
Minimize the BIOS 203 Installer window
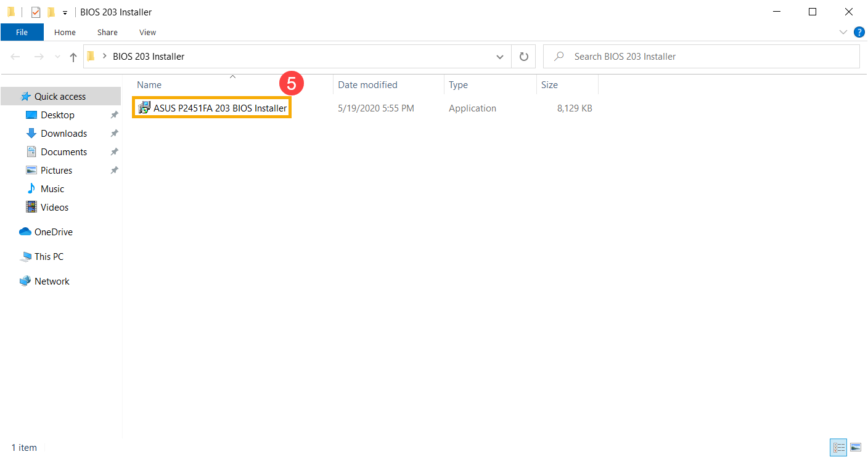pyautogui.click(x=776, y=12)
